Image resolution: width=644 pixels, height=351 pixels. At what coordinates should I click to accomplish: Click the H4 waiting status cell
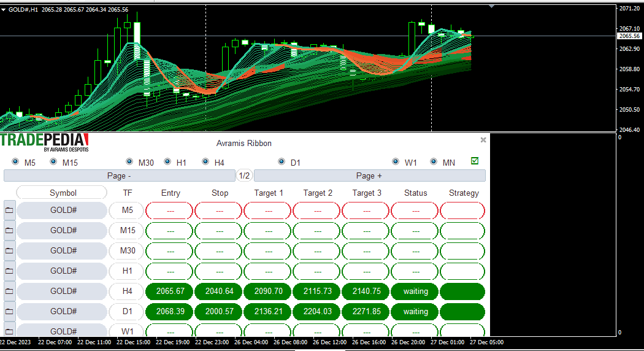(x=415, y=291)
